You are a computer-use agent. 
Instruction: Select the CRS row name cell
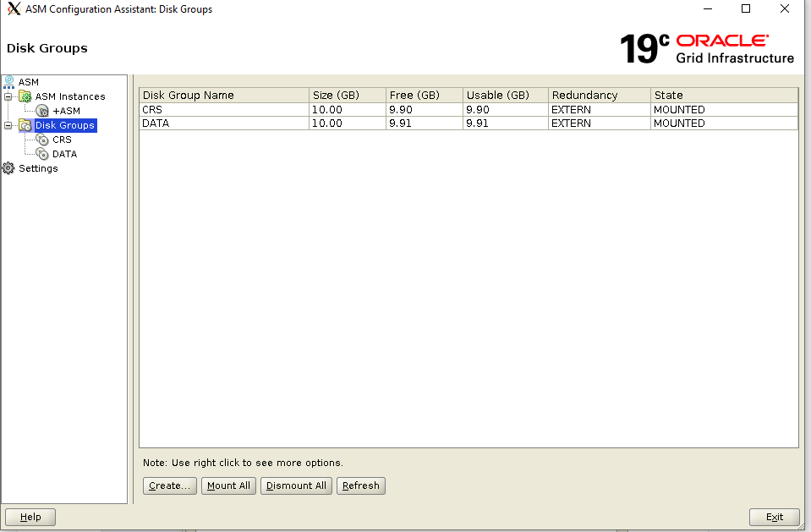point(224,110)
